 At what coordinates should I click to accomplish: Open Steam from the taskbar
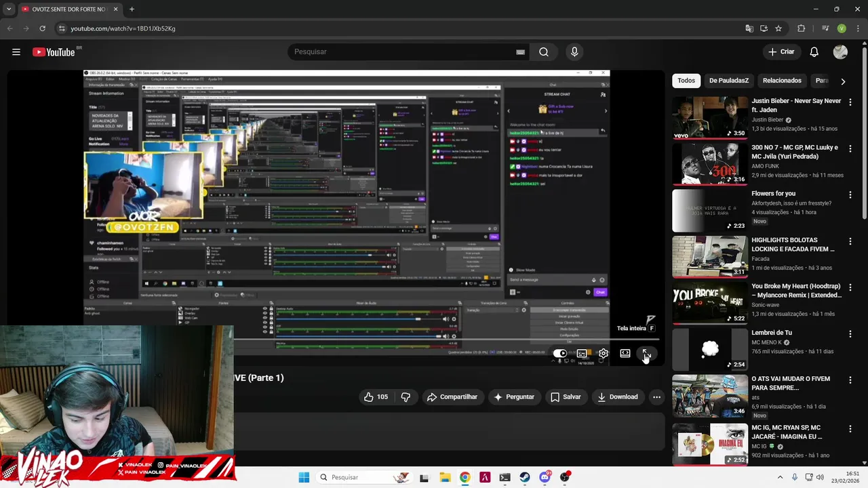(x=525, y=477)
